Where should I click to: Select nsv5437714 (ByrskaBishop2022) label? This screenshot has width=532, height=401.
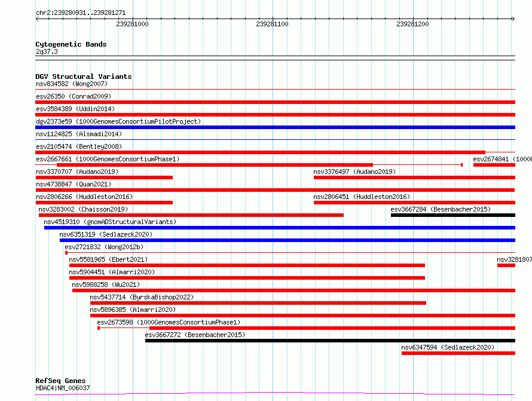142,297
